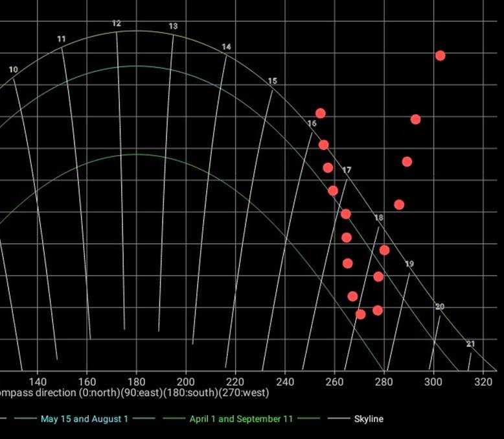Select the red dot beside hour label 16
The height and width of the screenshot is (439, 504).
click(320, 113)
